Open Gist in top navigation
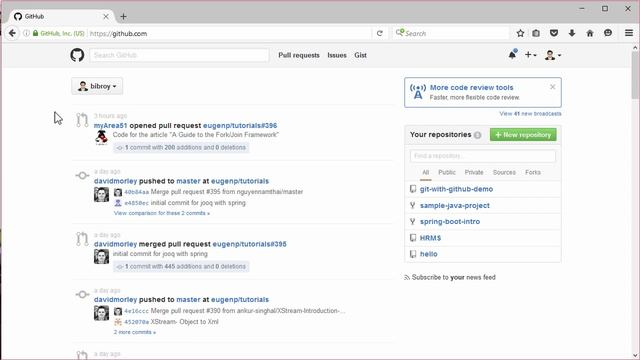 tap(360, 55)
